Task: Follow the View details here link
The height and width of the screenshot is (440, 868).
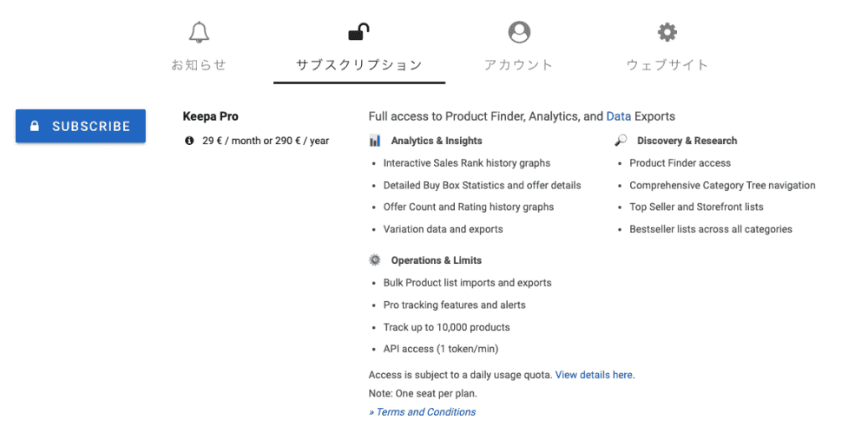Action: coord(594,375)
